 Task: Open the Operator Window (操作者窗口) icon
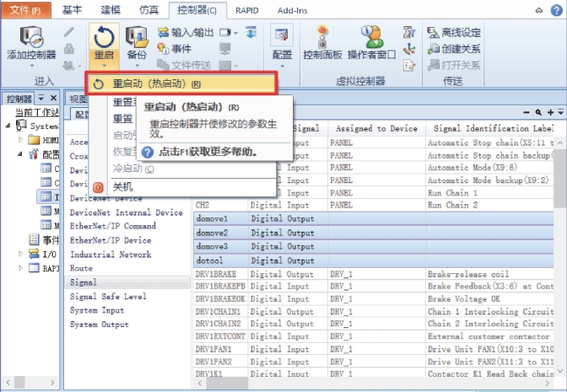click(x=371, y=42)
